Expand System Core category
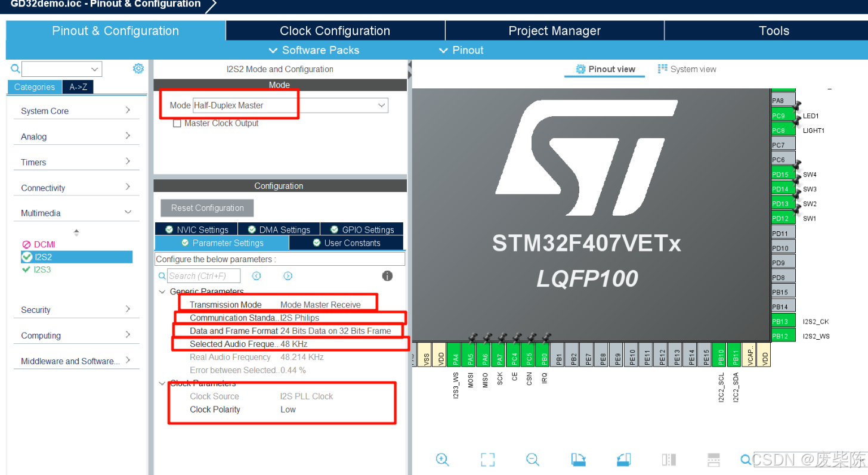This screenshot has width=868, height=475. (x=76, y=111)
